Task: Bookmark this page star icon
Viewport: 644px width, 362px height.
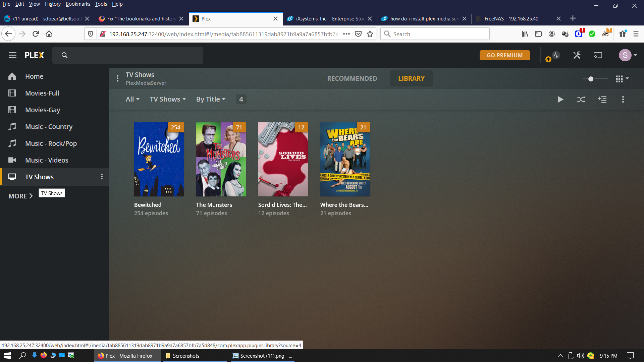Action: [x=370, y=34]
